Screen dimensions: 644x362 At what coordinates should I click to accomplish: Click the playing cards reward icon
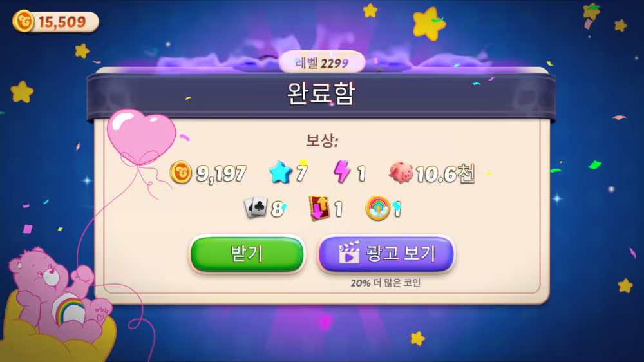point(256,207)
